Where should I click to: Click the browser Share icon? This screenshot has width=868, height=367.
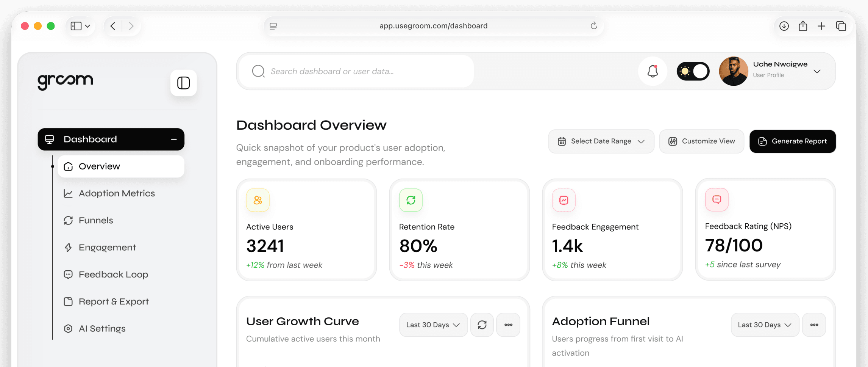point(803,25)
